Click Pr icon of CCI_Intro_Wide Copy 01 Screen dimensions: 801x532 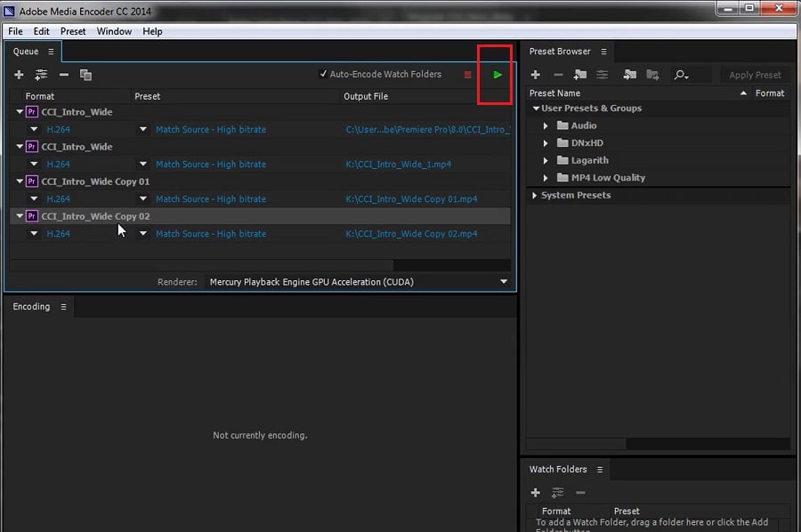click(32, 181)
